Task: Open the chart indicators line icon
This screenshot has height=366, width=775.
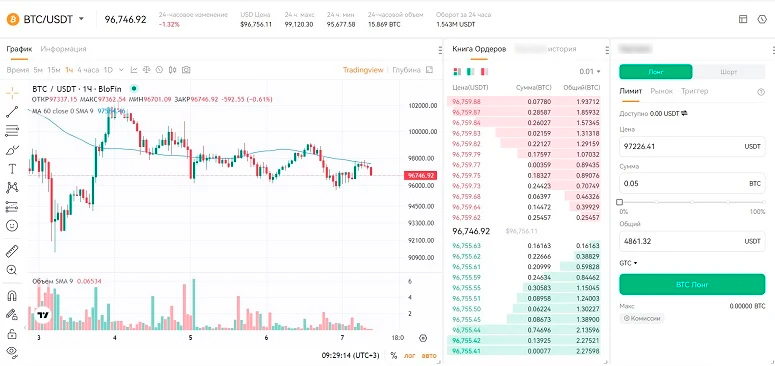Action: pyautogui.click(x=134, y=70)
